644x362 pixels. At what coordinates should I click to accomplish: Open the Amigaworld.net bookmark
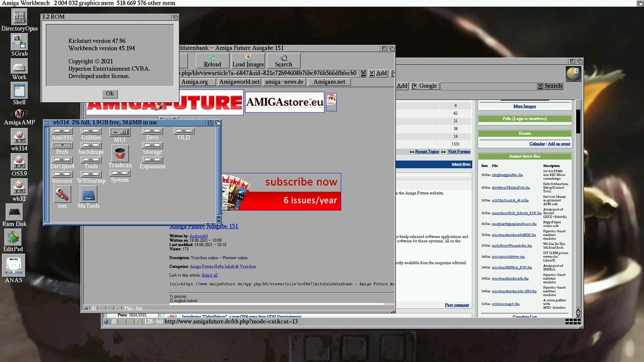coord(239,82)
